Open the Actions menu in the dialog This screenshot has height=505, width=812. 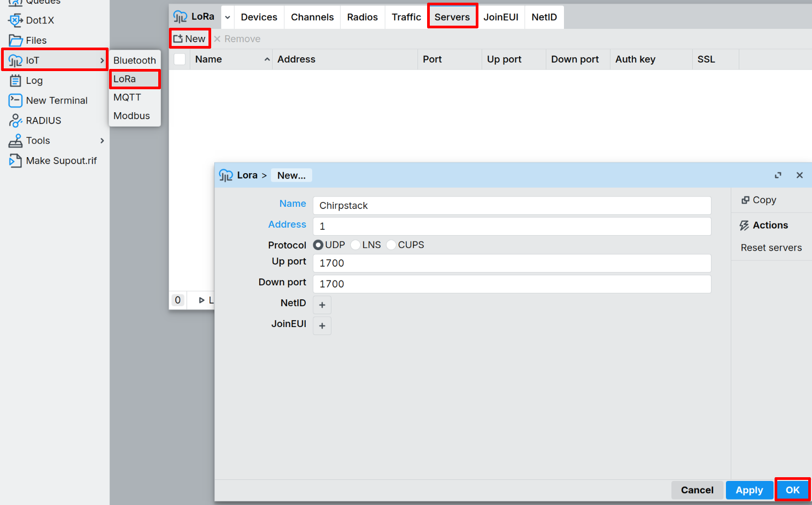click(769, 225)
